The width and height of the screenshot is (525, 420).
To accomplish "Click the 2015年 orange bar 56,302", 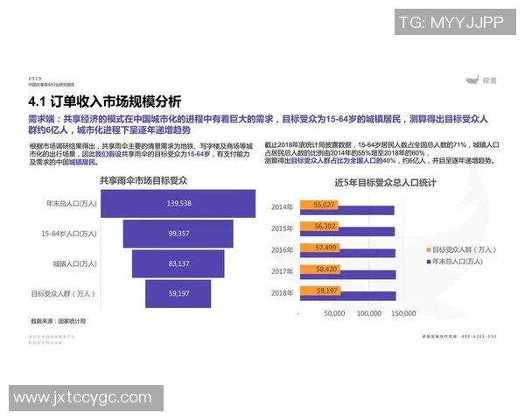I will click(x=319, y=226).
